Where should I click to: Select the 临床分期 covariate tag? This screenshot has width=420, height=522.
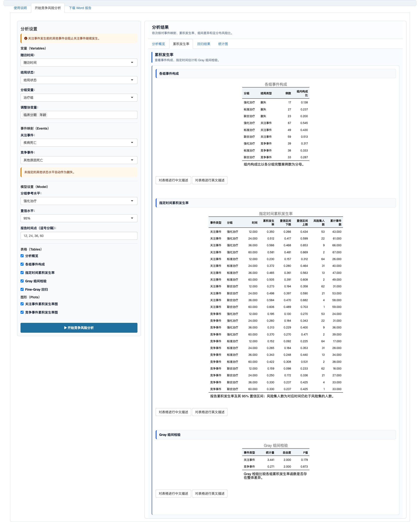pyautogui.click(x=30, y=115)
